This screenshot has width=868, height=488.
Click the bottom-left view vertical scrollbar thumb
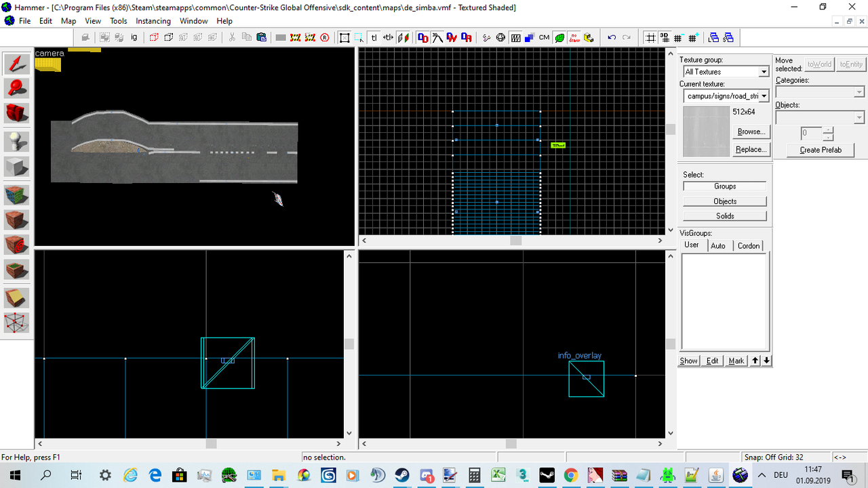coord(349,344)
